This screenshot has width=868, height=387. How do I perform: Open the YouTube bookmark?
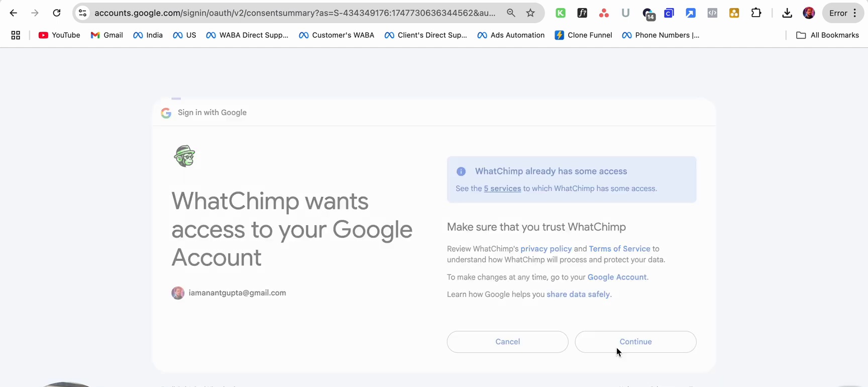pos(59,35)
